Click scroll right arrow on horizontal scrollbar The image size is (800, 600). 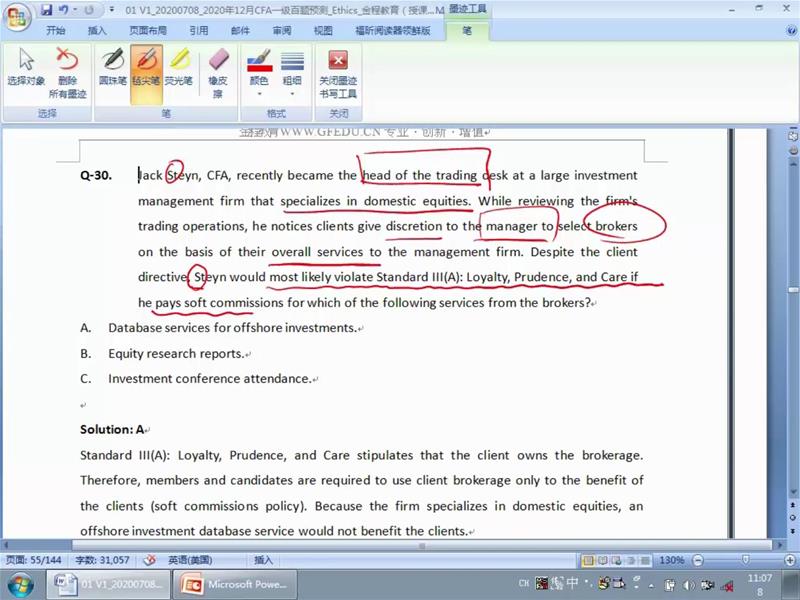point(779,545)
